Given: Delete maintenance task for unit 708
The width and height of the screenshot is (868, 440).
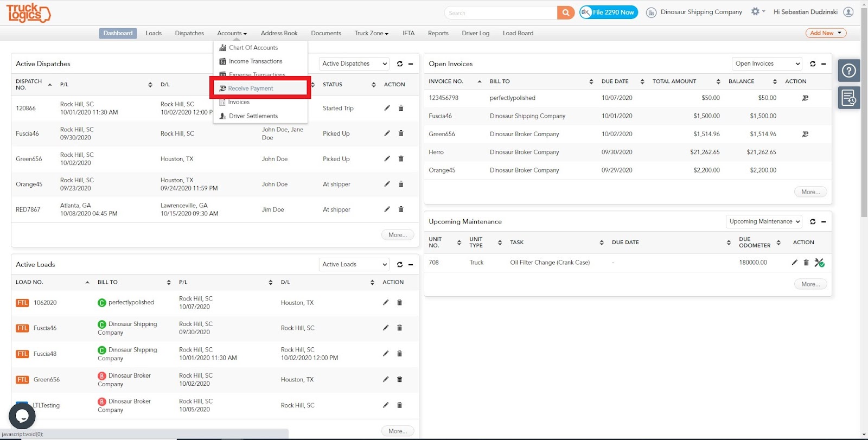Looking at the screenshot, I should (806, 263).
